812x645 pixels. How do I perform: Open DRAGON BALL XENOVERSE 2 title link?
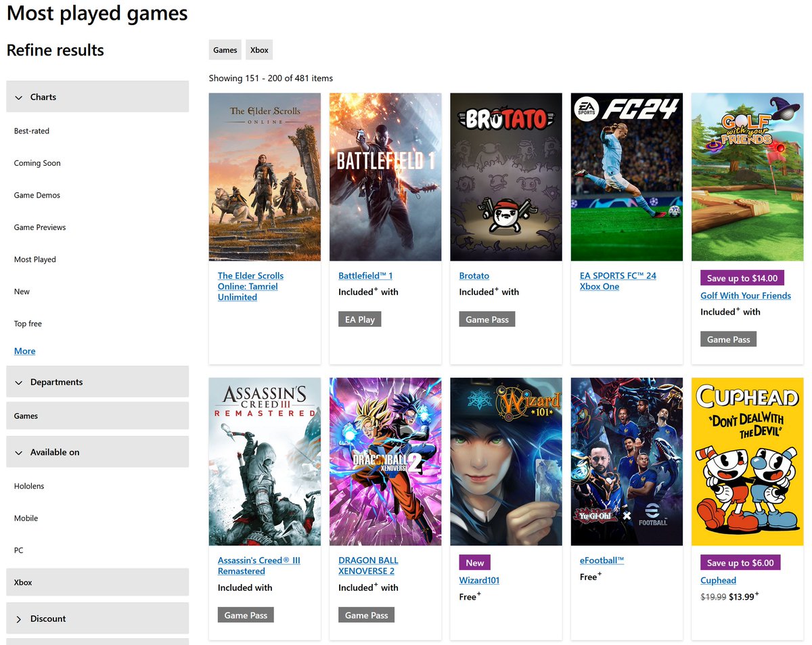(x=368, y=566)
